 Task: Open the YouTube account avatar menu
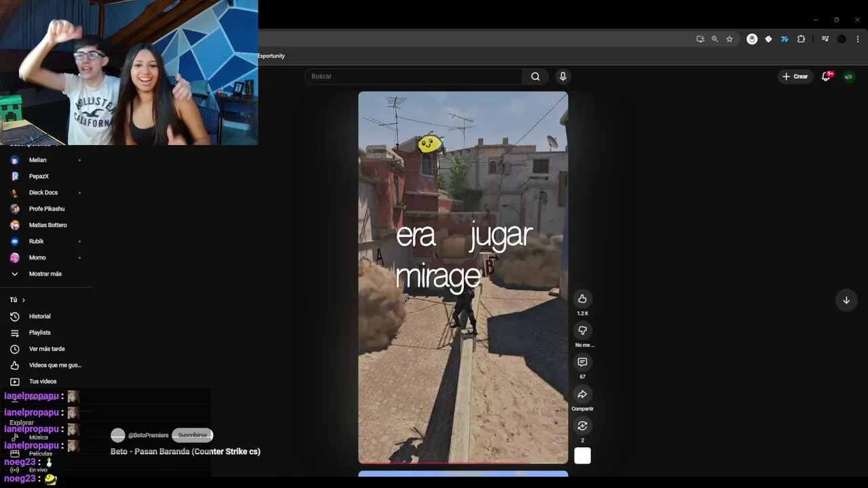[848, 77]
